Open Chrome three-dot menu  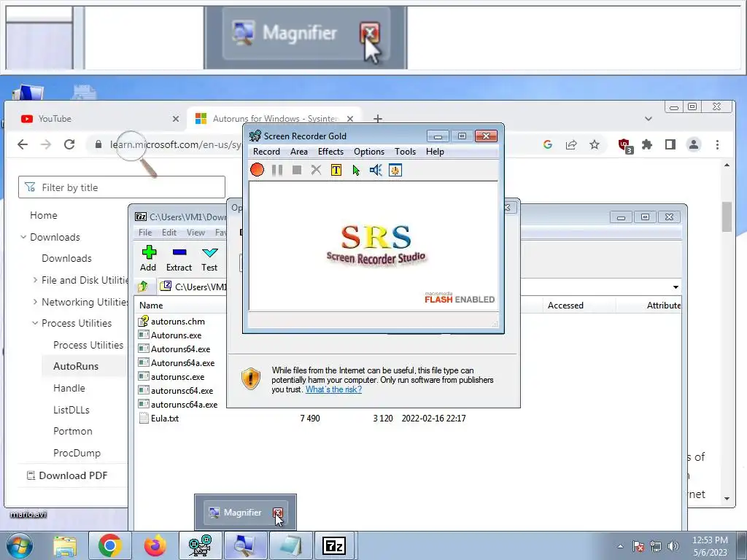tap(717, 144)
